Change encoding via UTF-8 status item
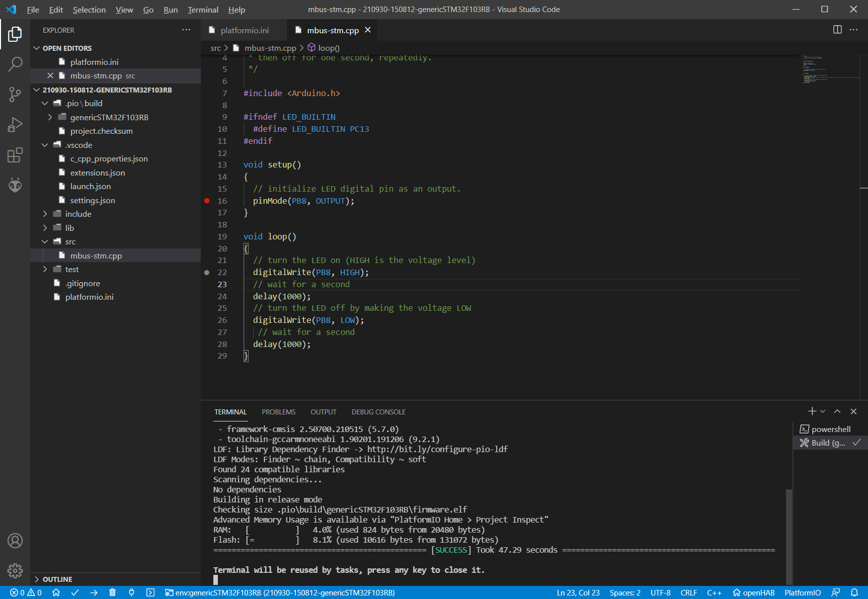Image resolution: width=868 pixels, height=599 pixels. coord(660,592)
